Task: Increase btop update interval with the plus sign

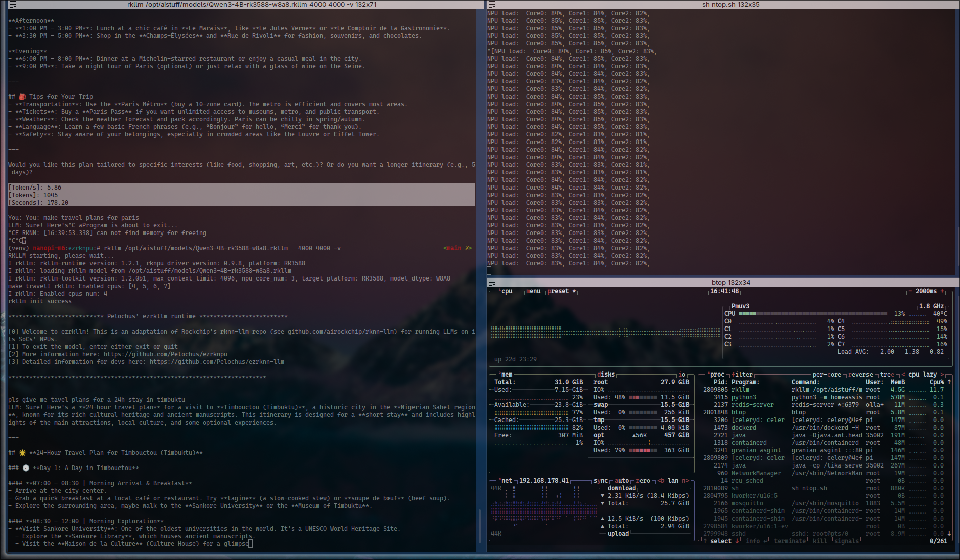Action: pos(942,291)
